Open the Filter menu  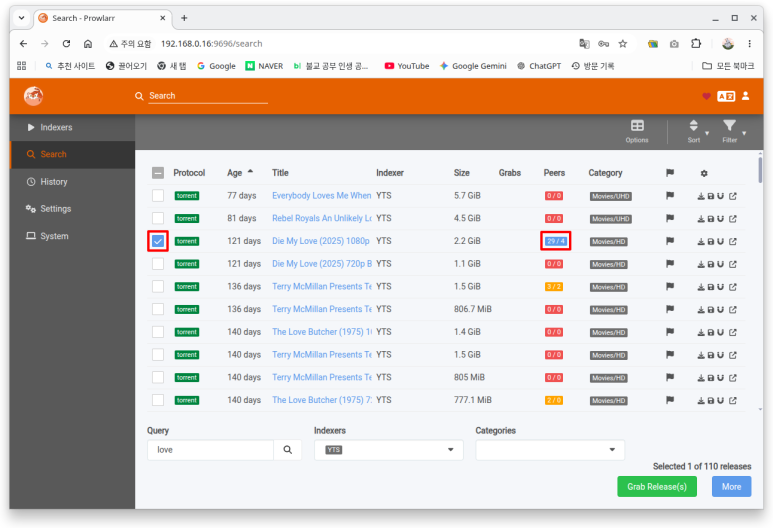(x=730, y=131)
